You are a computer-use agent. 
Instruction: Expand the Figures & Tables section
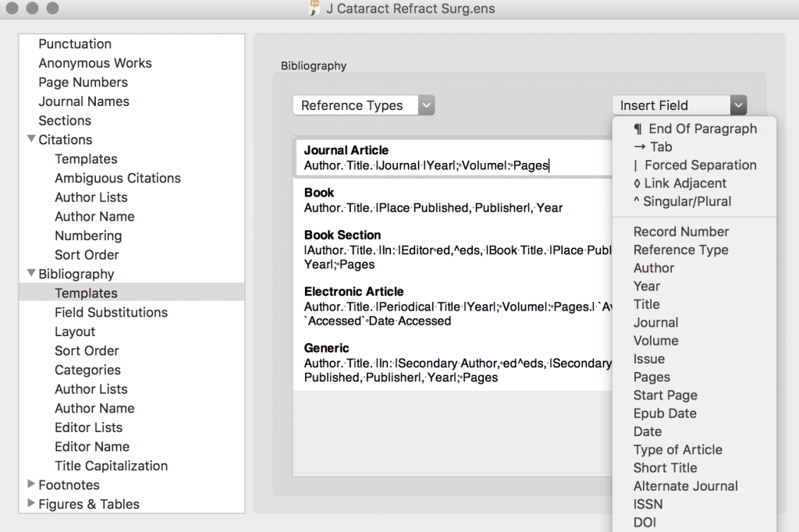pos(31,503)
